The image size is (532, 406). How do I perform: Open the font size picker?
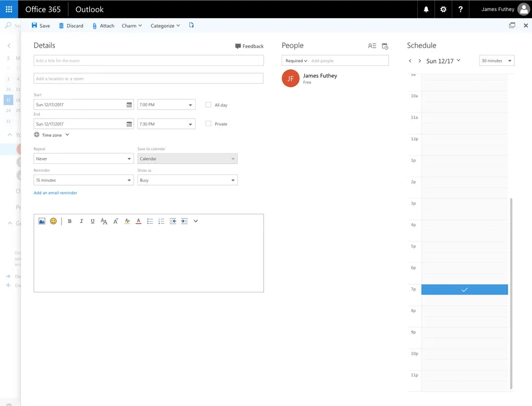coord(104,221)
